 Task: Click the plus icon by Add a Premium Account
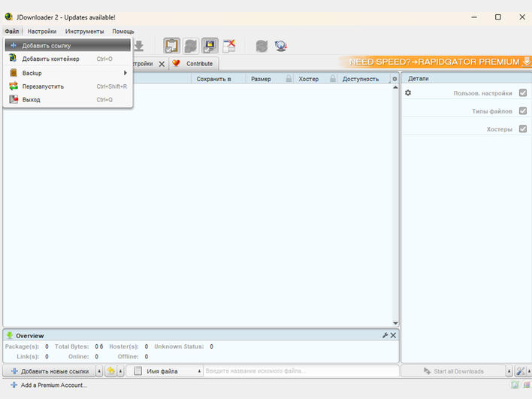[x=14, y=385]
